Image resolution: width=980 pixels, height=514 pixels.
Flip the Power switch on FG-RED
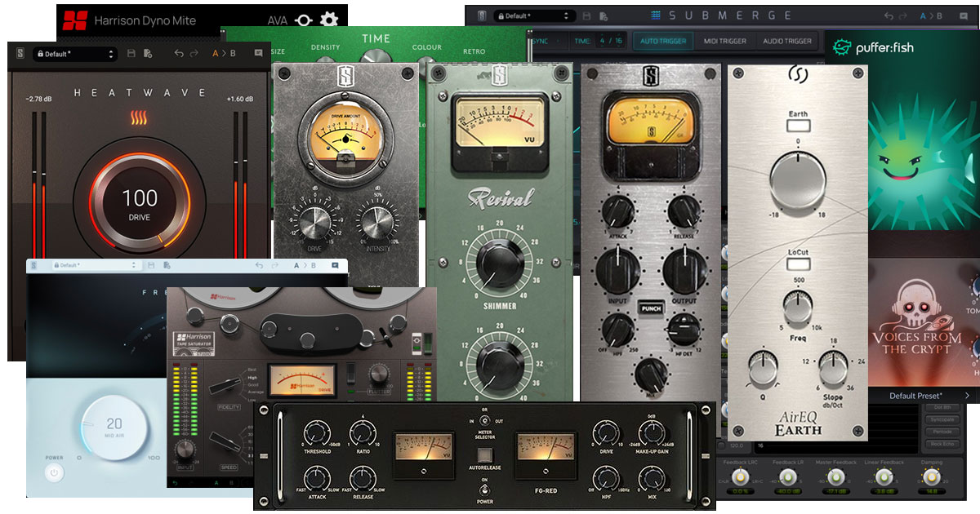click(484, 490)
